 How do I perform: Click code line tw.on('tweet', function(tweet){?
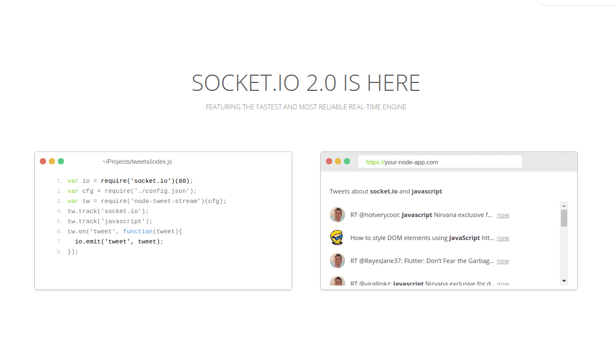tap(125, 232)
